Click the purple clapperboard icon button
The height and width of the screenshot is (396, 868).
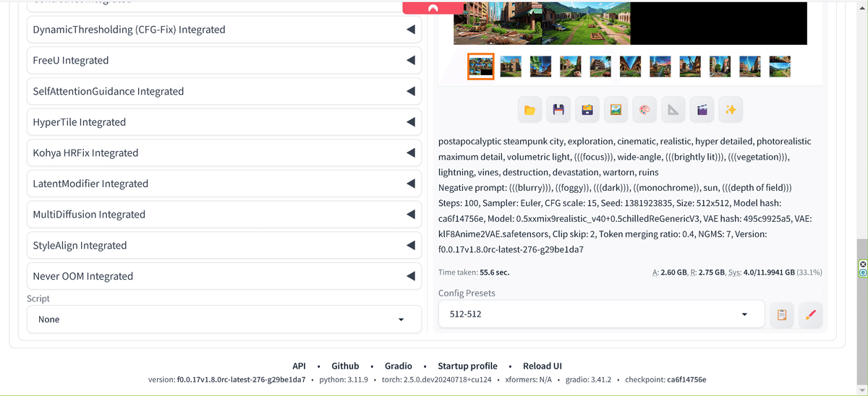pyautogui.click(x=702, y=110)
